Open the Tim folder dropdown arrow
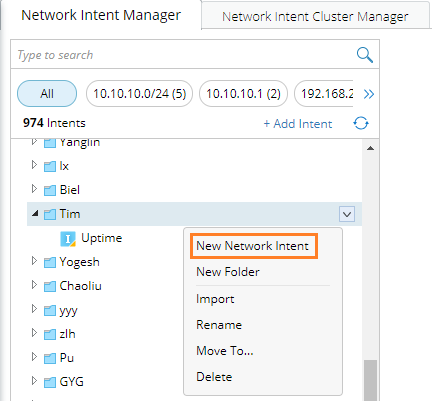 tap(347, 214)
